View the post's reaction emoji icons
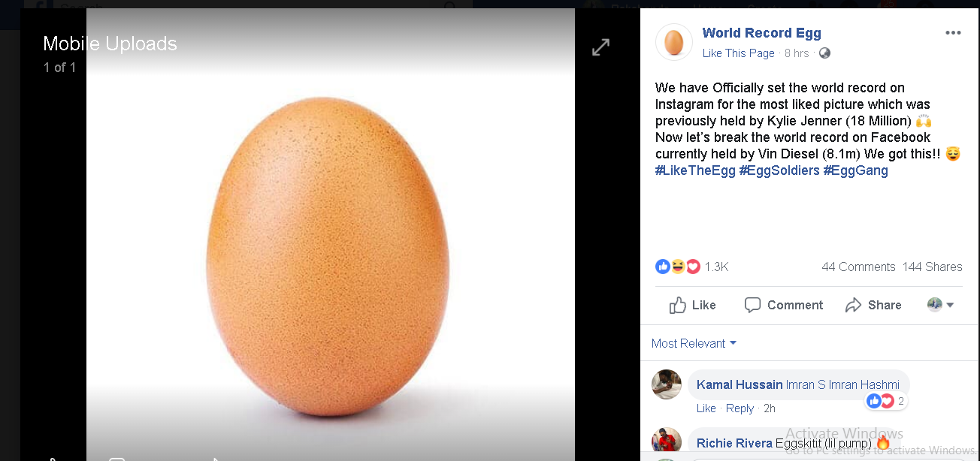This screenshot has height=461, width=980. click(678, 267)
